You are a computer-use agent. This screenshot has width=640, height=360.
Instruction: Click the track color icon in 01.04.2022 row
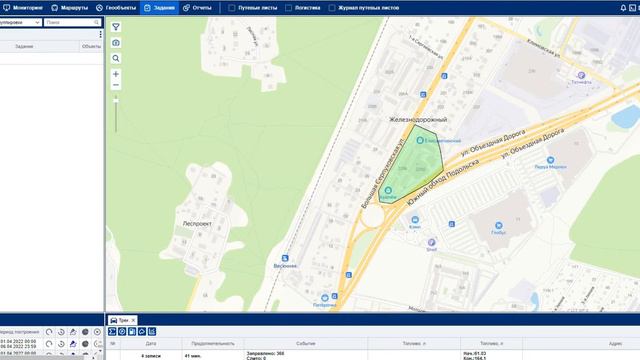73,344
